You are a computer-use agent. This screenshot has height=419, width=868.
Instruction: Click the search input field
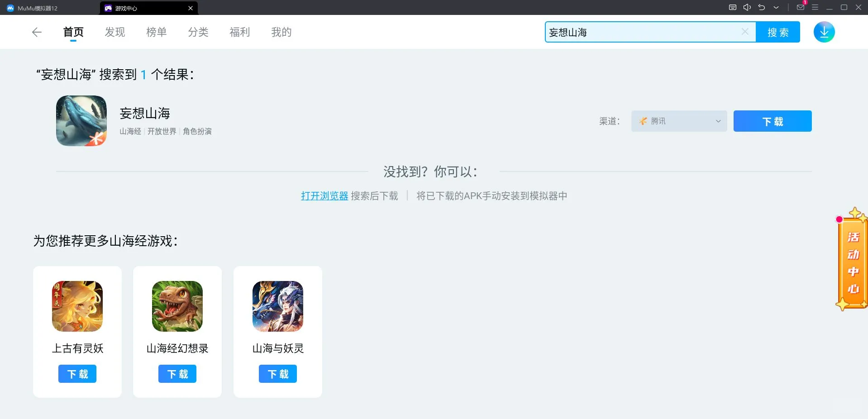643,32
